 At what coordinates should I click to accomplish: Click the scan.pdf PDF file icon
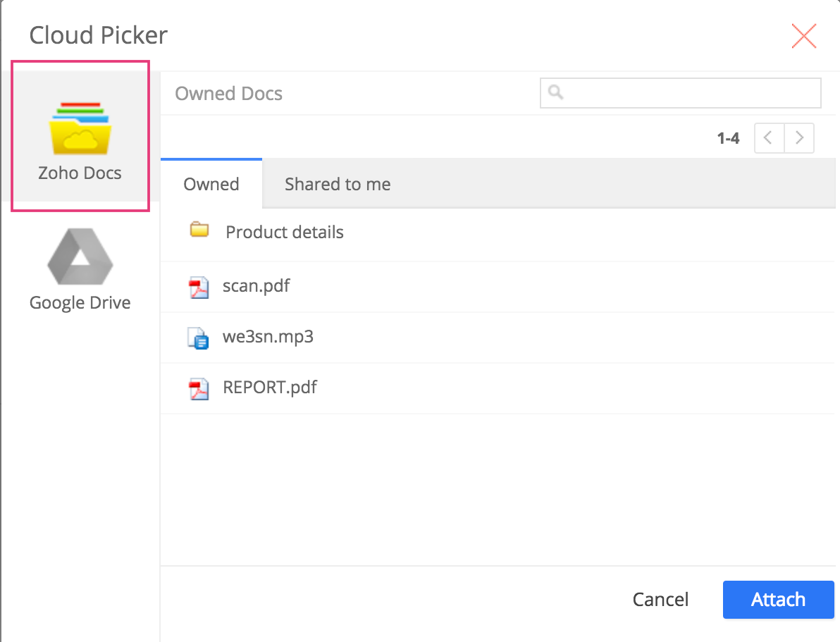pos(199,288)
